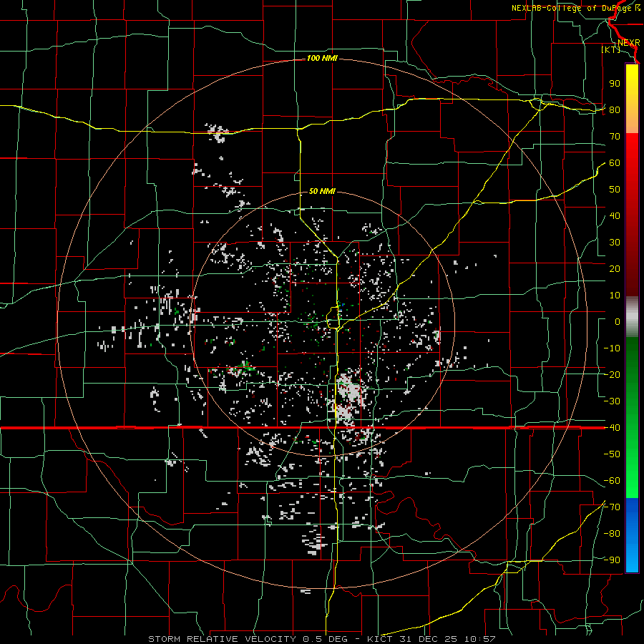Select the 80 value on the velocity scale
Image resolution: width=644 pixels, height=644 pixels.
click(x=615, y=109)
